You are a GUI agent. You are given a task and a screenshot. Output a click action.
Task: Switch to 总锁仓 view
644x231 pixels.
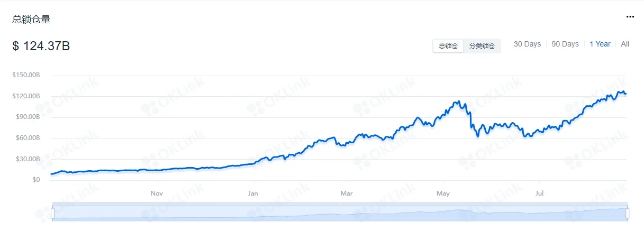[448, 46]
